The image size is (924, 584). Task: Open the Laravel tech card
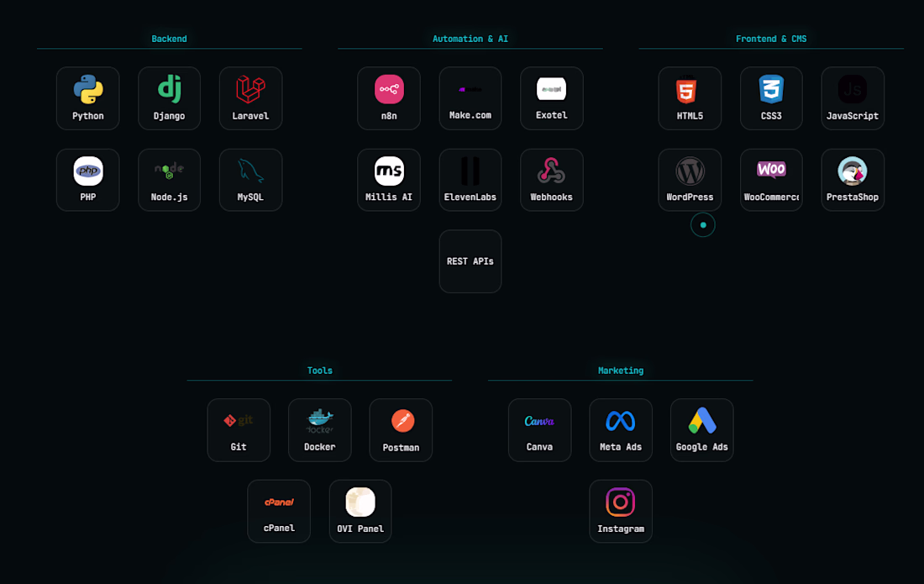250,98
